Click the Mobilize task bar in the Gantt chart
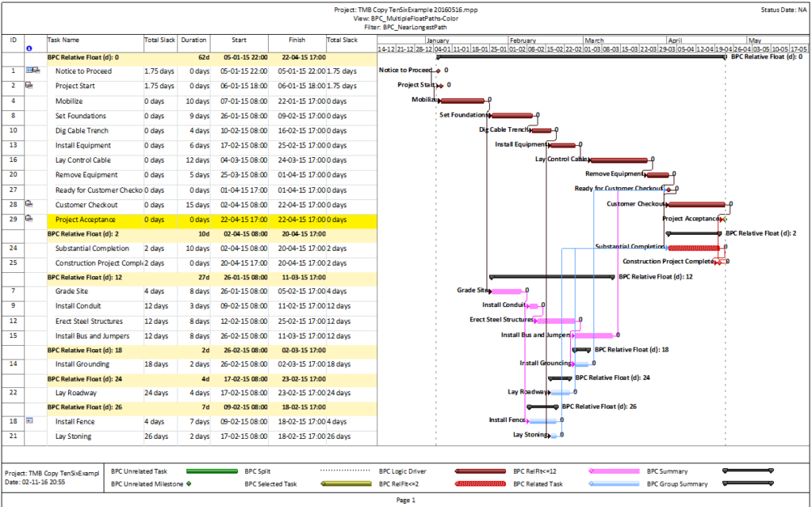Screen dimensions: 812x507 point(464,101)
